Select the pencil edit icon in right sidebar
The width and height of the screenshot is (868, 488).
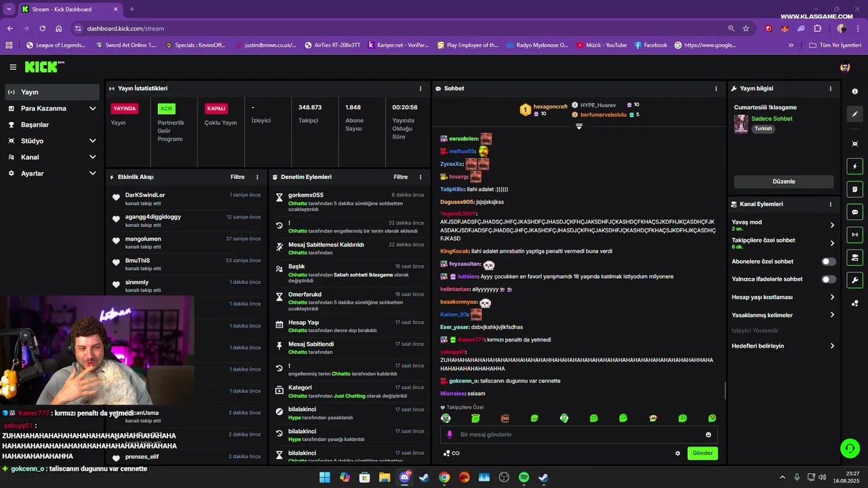coord(854,114)
